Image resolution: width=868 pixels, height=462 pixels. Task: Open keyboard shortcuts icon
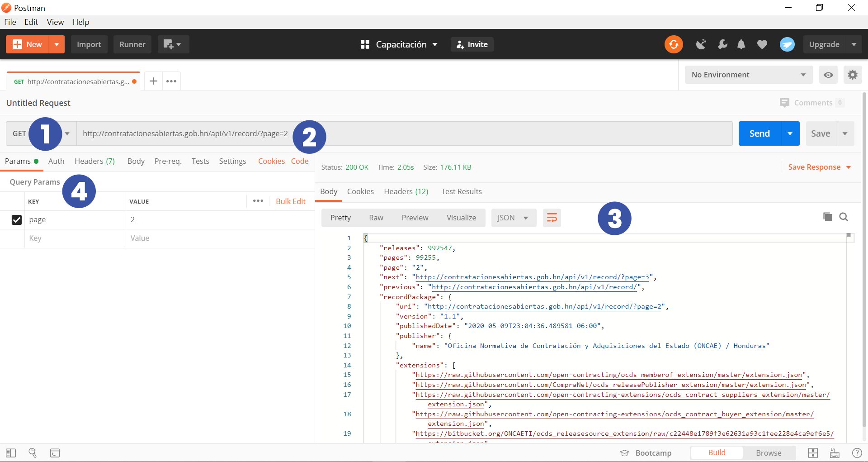(x=835, y=453)
